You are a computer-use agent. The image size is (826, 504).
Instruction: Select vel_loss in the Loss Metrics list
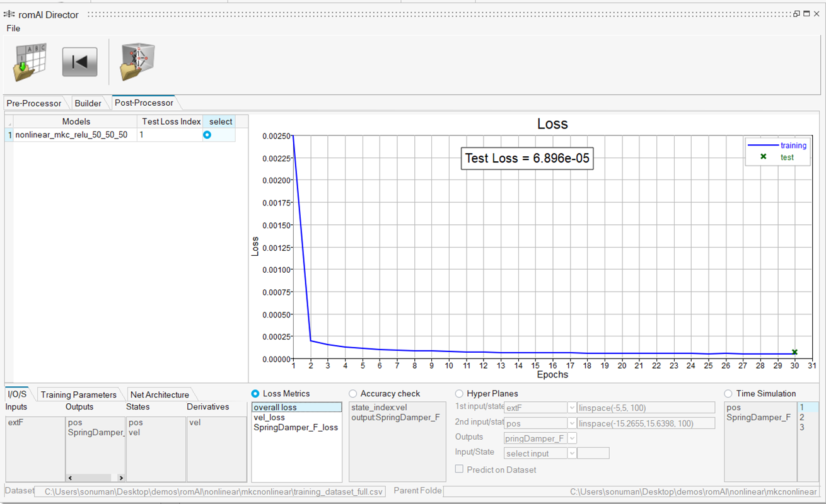pyautogui.click(x=269, y=417)
